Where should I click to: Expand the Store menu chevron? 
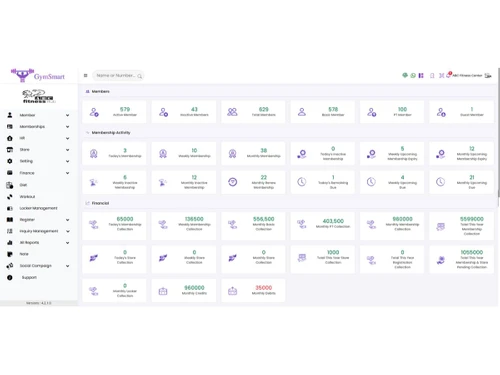tap(67, 150)
